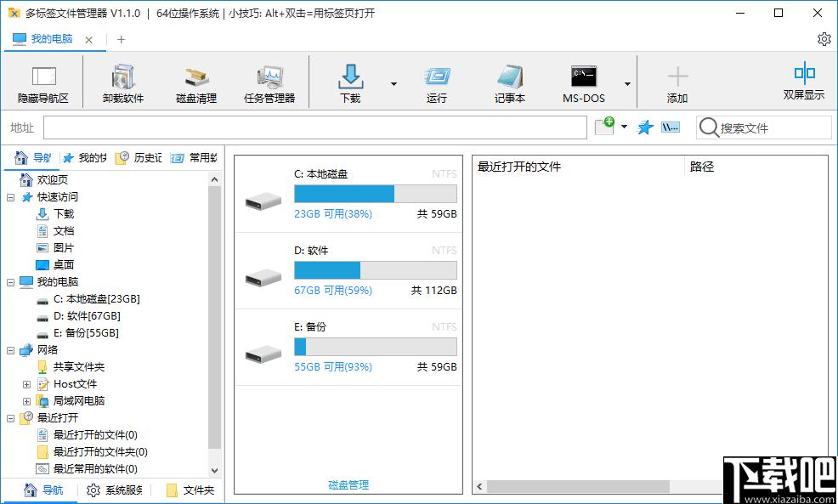The image size is (838, 504).
Task: Click C: local disk drive icon in panel
Action: tap(263, 201)
